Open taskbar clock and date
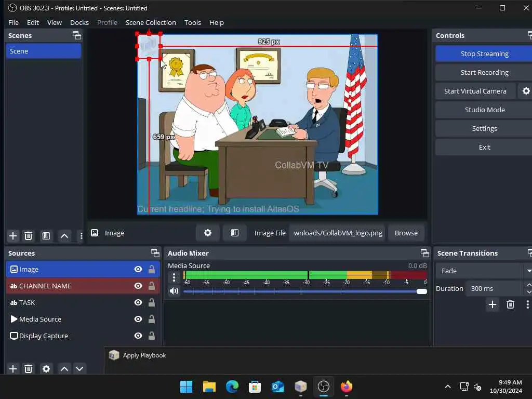This screenshot has height=399, width=532. (506, 387)
